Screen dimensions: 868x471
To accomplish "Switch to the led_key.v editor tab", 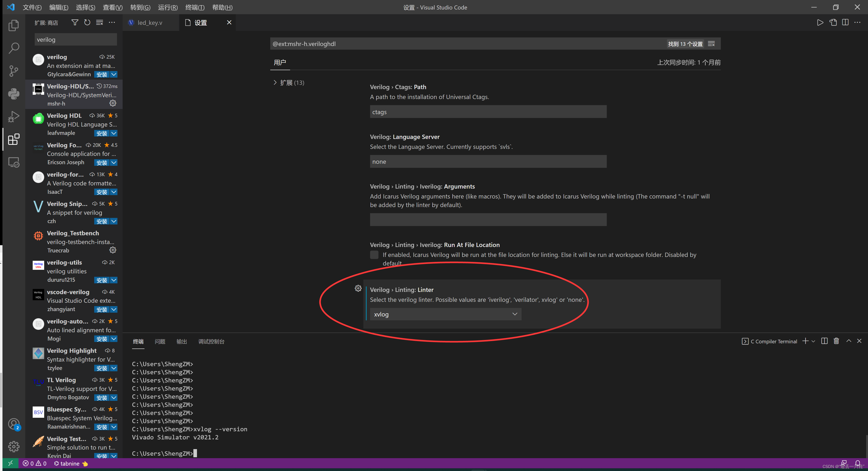I will click(150, 23).
